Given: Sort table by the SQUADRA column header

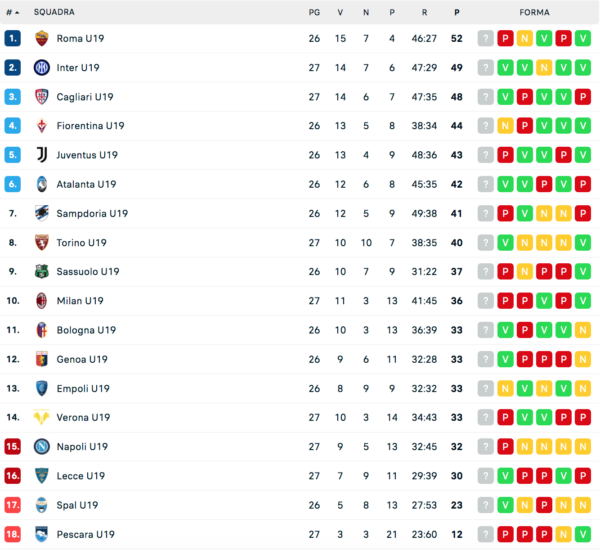Looking at the screenshot, I should [x=54, y=12].
